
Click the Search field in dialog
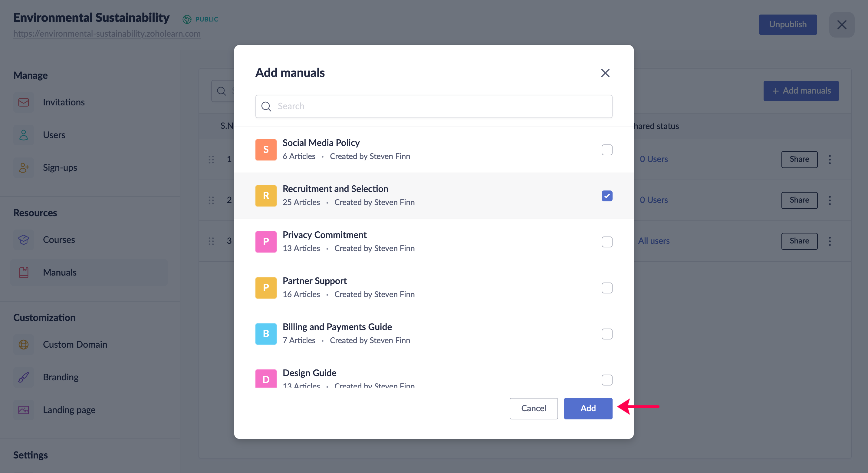coord(434,106)
